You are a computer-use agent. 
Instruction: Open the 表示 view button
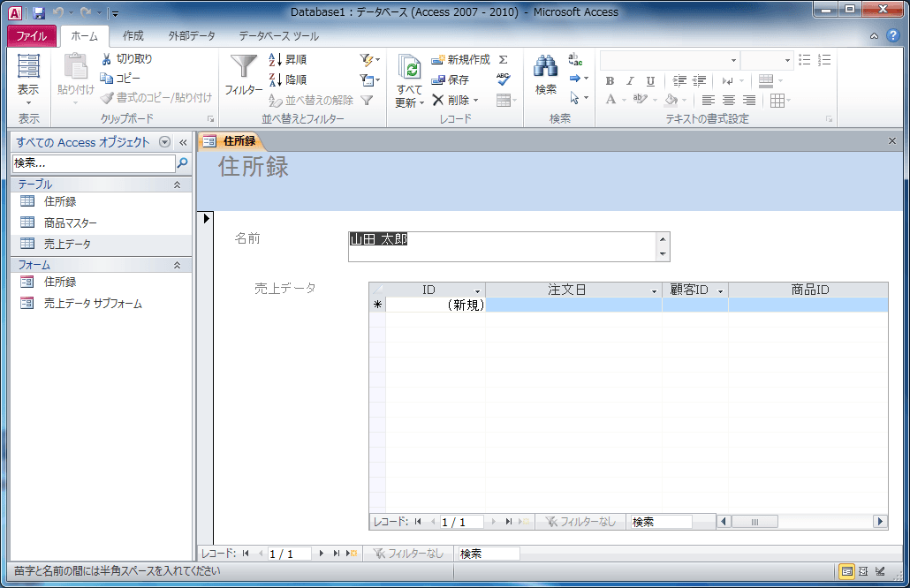point(28,79)
